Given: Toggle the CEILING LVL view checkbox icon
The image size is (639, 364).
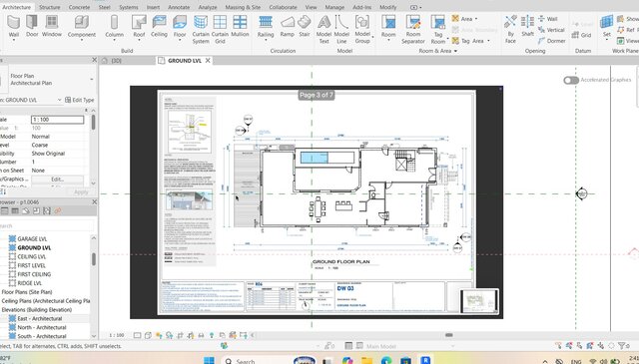Looking at the screenshot, I should (x=12, y=256).
